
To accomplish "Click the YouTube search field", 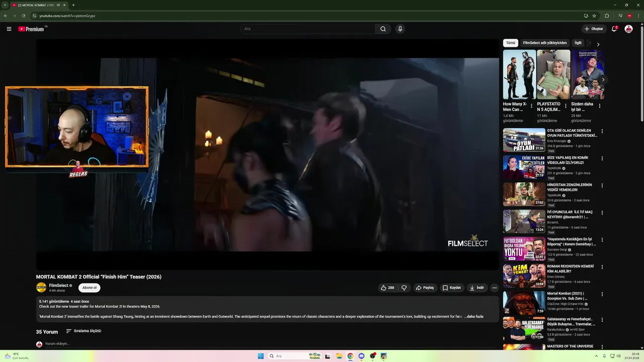I will [x=307, y=29].
